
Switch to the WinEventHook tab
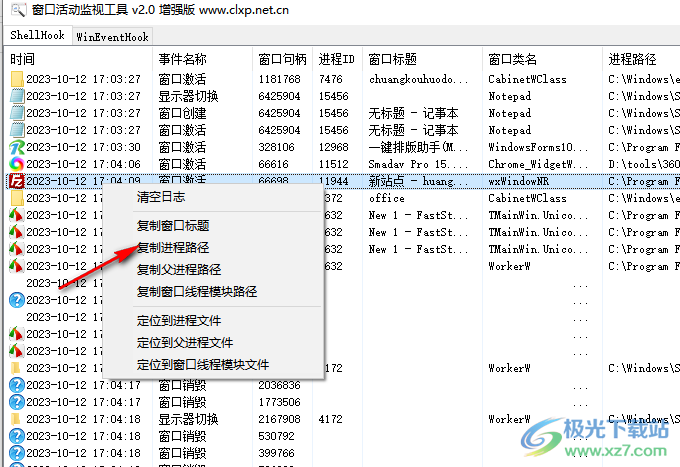click(112, 37)
